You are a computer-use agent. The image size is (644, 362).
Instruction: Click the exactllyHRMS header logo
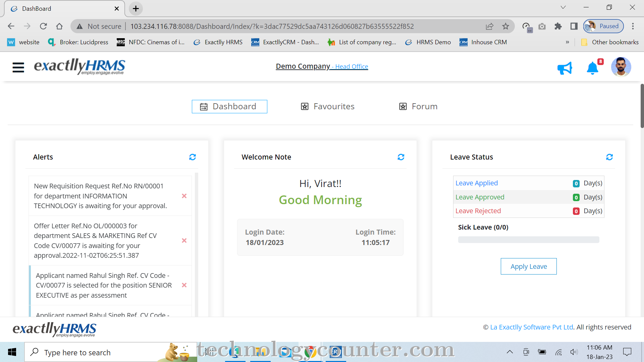pos(79,66)
